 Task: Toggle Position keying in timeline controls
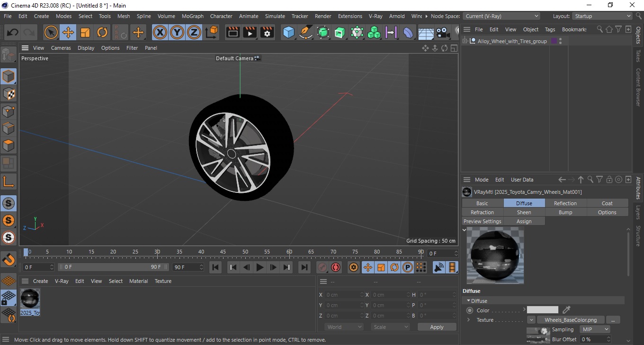367,267
